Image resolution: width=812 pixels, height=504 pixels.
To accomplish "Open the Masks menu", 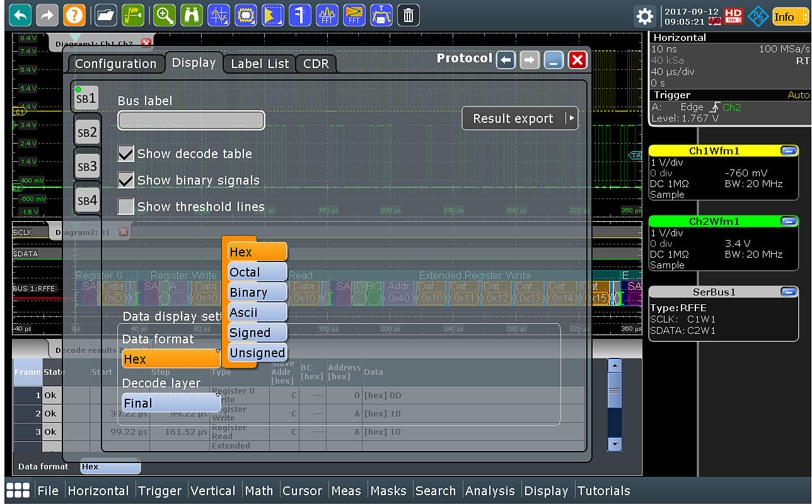I will (x=388, y=491).
